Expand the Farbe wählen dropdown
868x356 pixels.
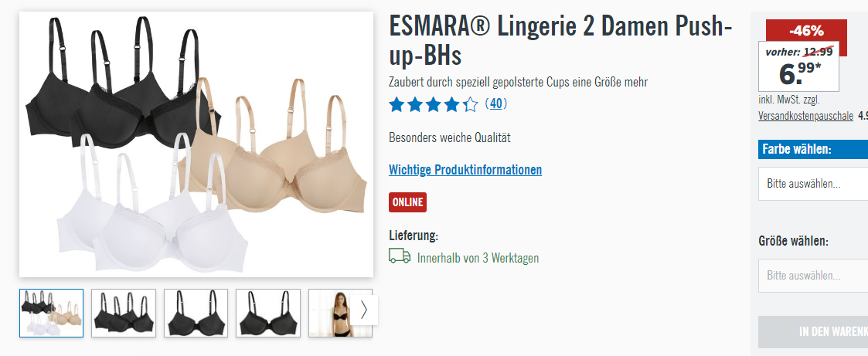pyautogui.click(x=813, y=184)
